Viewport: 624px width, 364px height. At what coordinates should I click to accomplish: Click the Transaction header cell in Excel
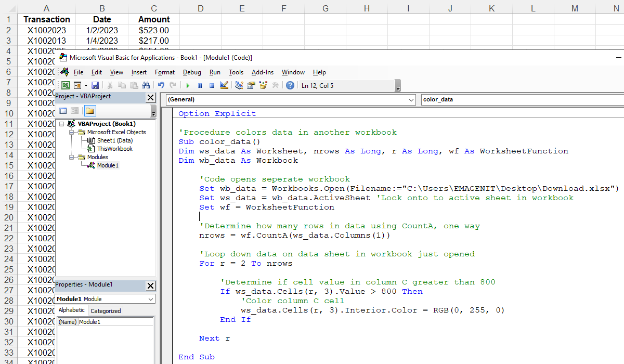(47, 19)
